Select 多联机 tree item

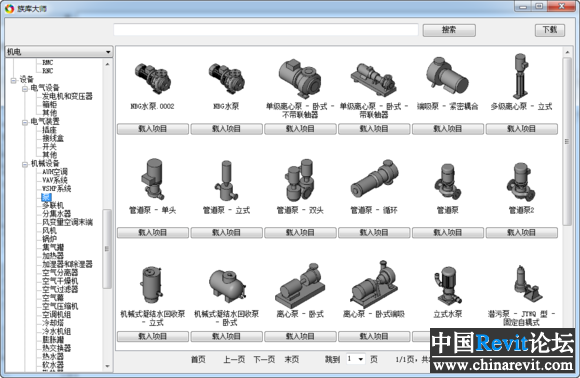click(x=53, y=205)
